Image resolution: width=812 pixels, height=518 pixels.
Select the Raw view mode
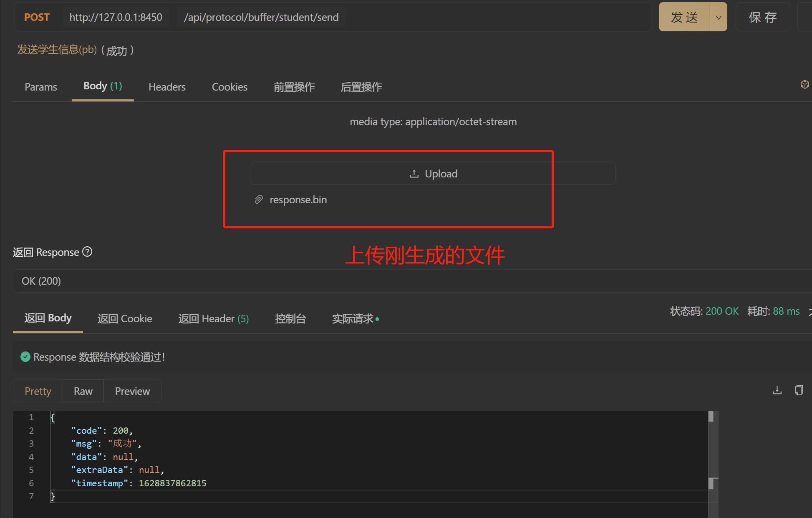(x=83, y=391)
